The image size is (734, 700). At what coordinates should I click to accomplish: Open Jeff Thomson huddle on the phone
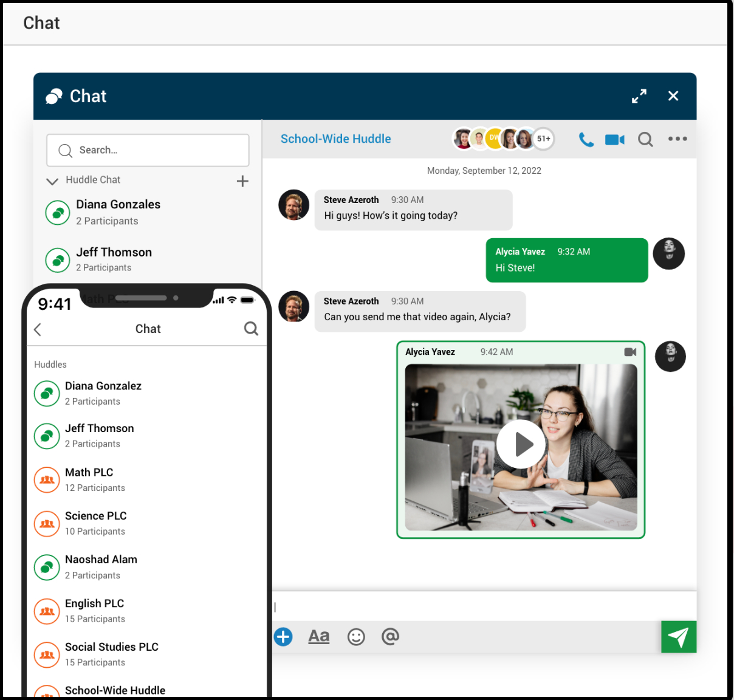pos(147,436)
